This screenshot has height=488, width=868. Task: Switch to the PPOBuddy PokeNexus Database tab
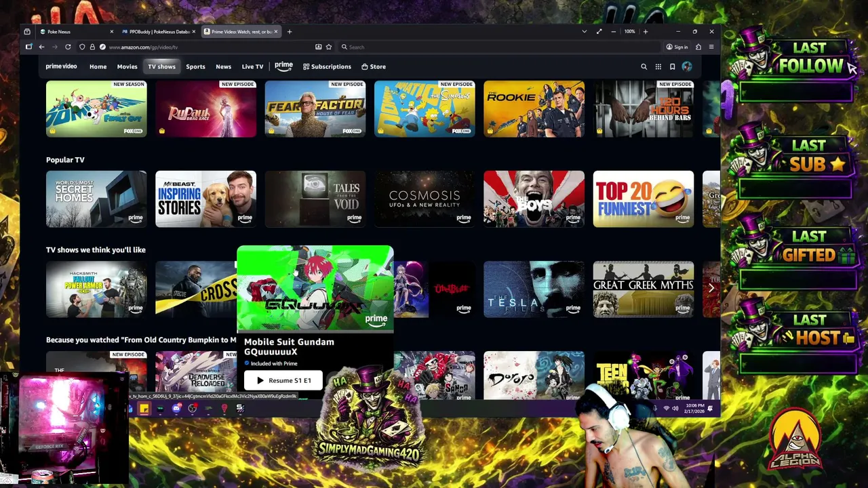coord(159,32)
